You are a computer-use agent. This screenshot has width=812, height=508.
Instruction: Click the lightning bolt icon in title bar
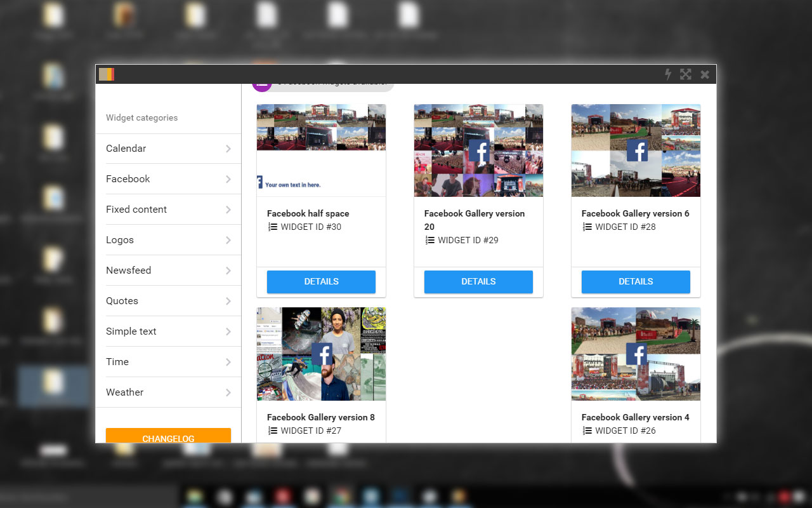[x=668, y=74]
